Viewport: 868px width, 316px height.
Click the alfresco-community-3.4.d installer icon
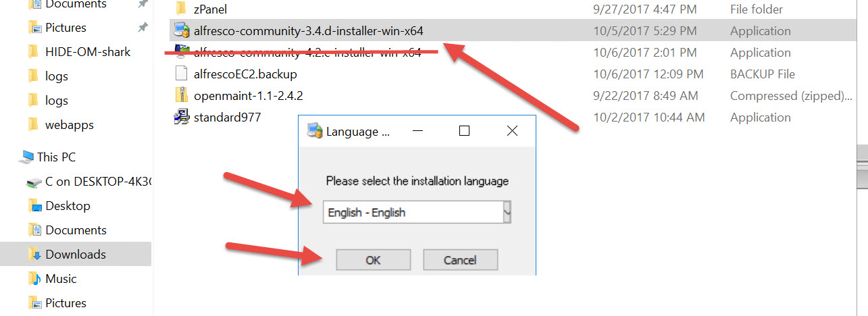[x=181, y=31]
